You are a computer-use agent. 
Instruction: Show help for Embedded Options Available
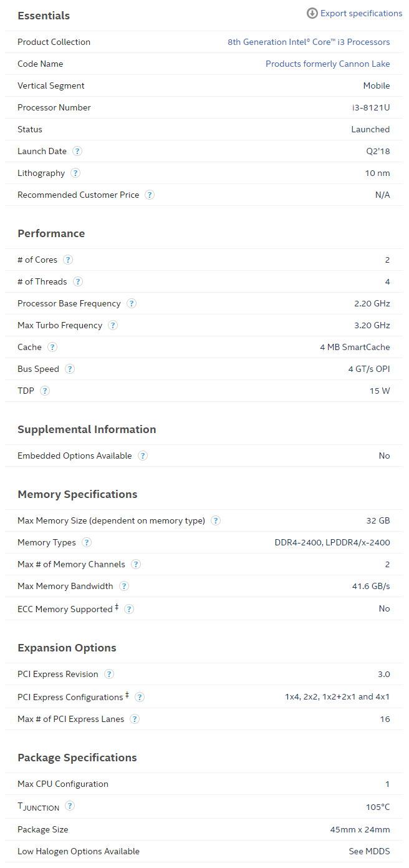click(143, 456)
